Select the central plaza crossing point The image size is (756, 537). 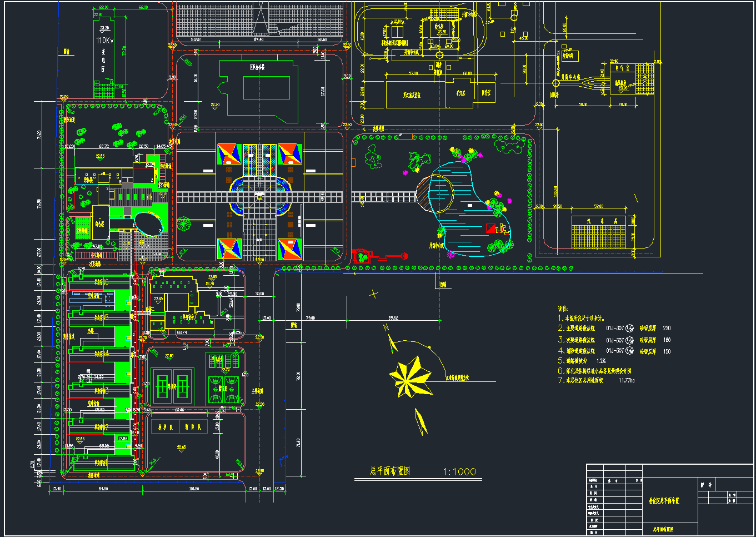259,197
